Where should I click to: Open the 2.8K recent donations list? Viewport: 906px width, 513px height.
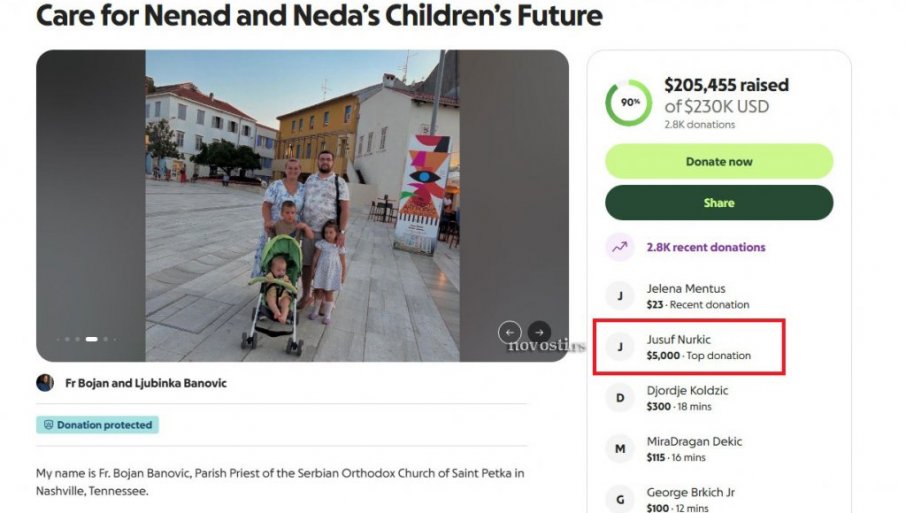click(705, 247)
